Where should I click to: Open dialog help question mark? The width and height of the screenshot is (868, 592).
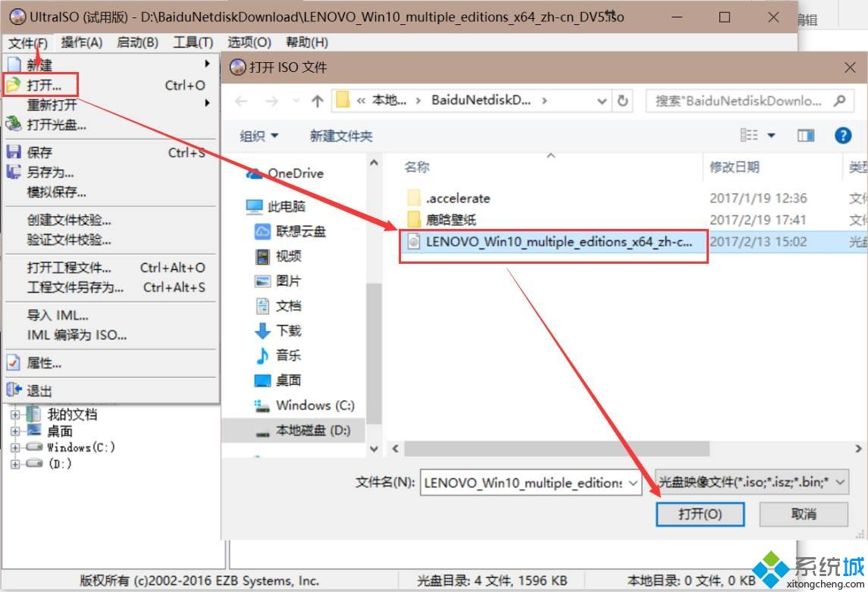pyautogui.click(x=843, y=135)
